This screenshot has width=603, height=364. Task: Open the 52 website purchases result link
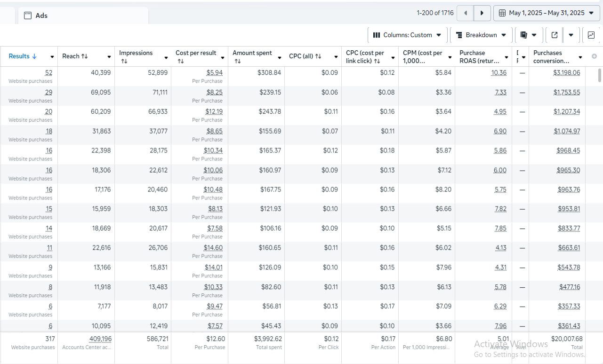click(49, 73)
